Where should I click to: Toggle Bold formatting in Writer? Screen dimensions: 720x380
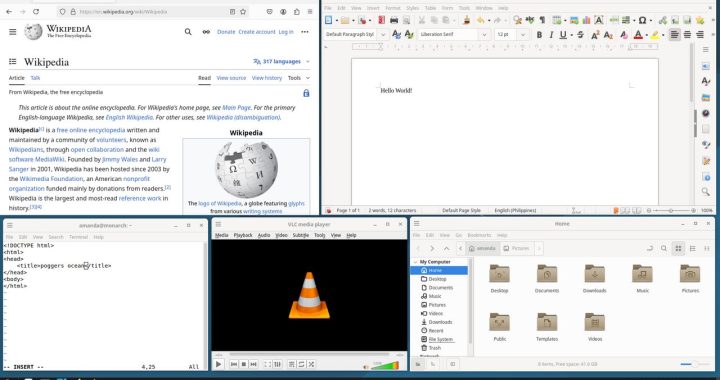point(539,34)
